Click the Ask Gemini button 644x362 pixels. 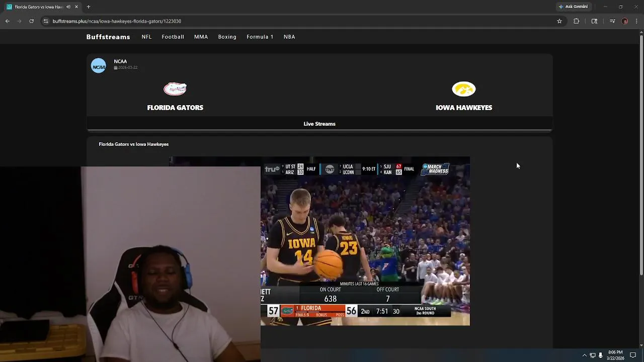(x=573, y=7)
